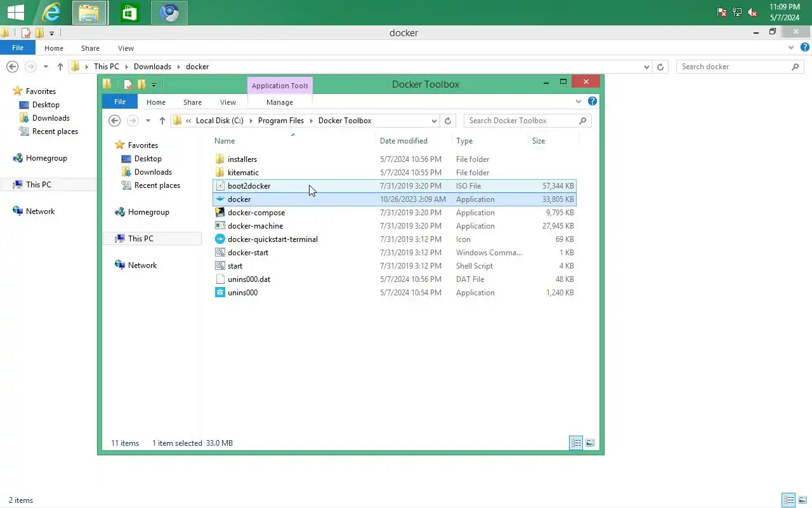Click the taskbar volume muted icon

[x=752, y=13]
